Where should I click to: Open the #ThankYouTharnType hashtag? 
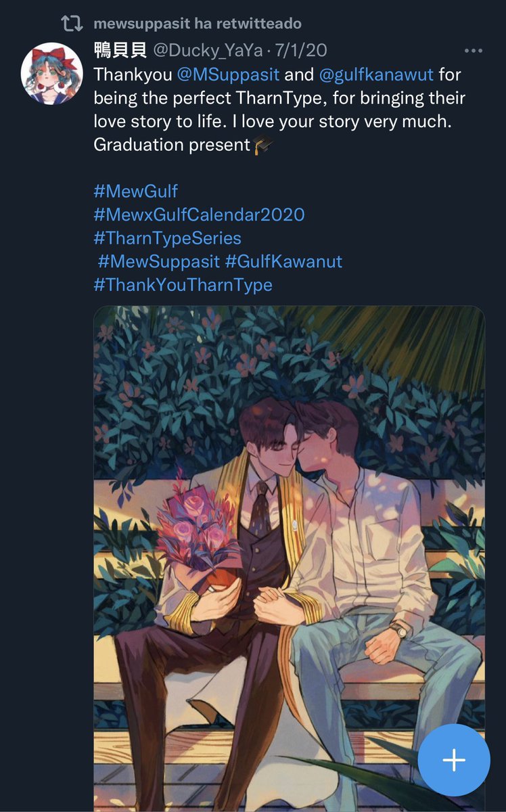click(x=183, y=285)
